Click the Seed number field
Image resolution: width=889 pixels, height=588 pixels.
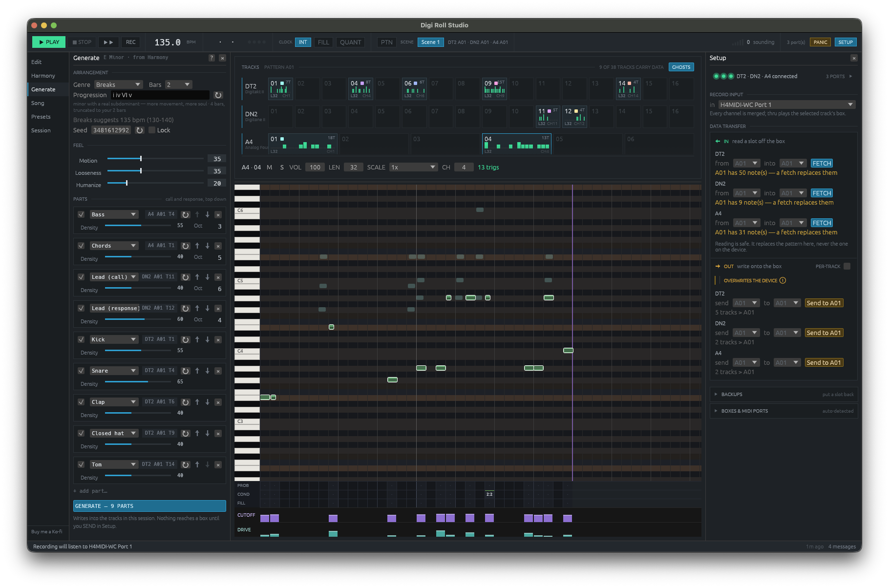[111, 130]
